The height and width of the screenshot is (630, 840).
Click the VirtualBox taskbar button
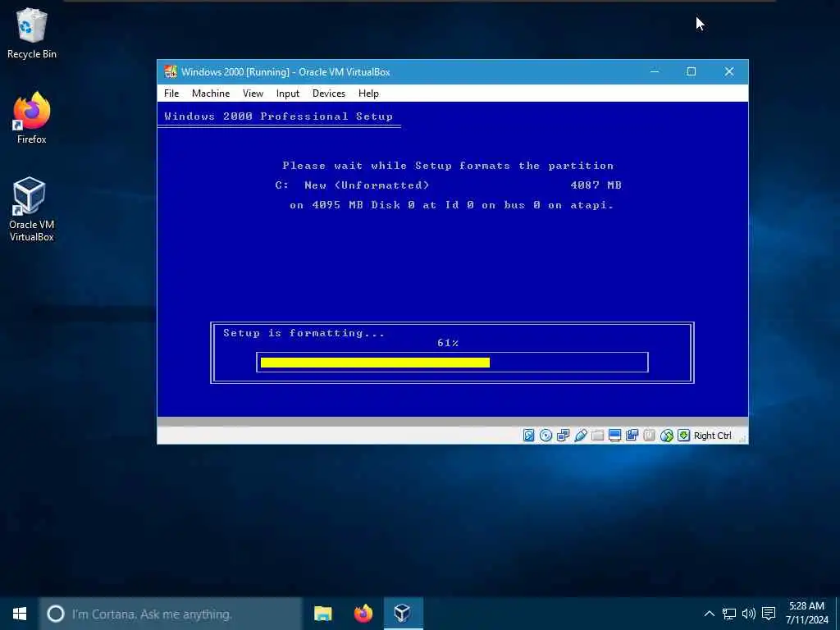click(x=404, y=614)
